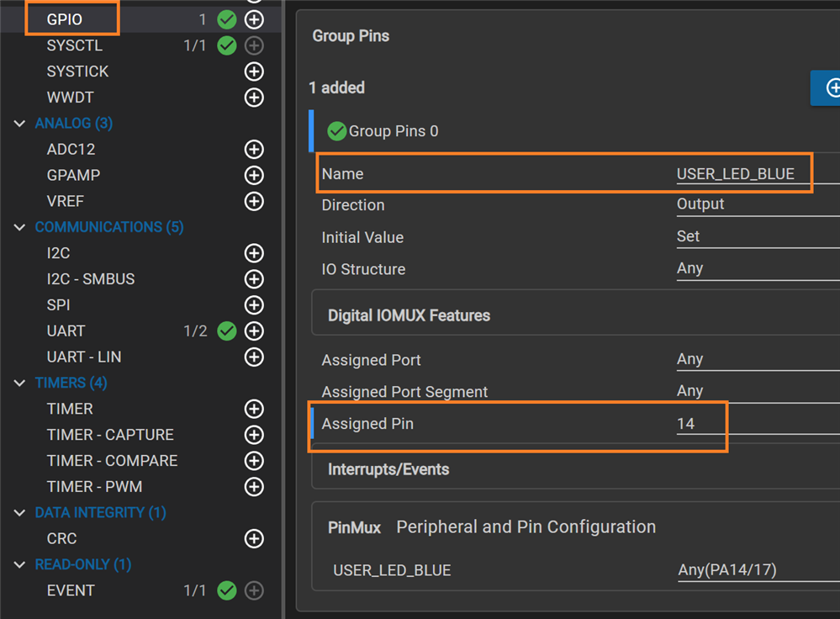The image size is (840, 619).
Task: Add an ADC12 instance
Action: click(254, 150)
